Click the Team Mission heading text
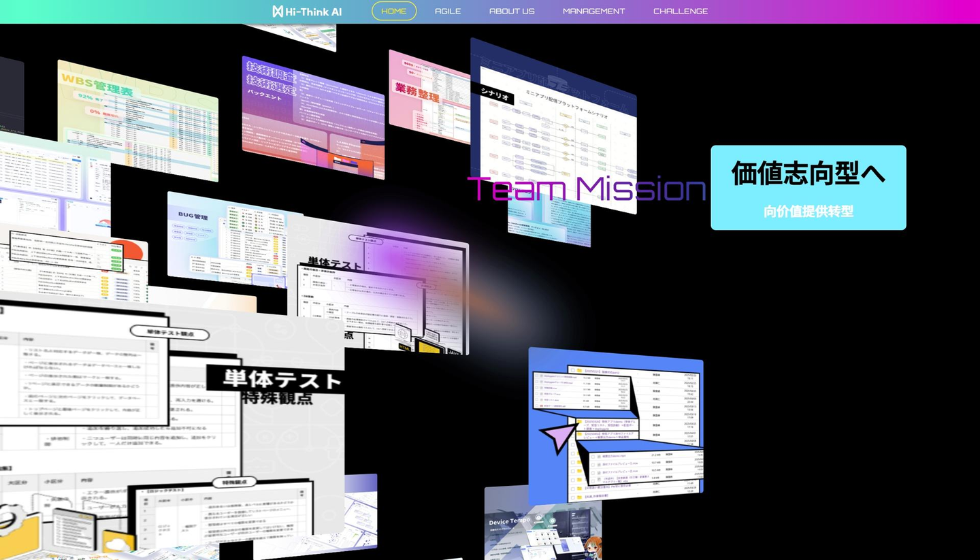 tap(587, 188)
